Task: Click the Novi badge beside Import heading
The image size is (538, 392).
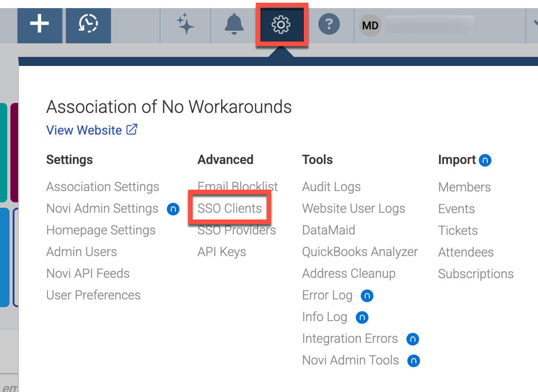Action: pos(485,160)
